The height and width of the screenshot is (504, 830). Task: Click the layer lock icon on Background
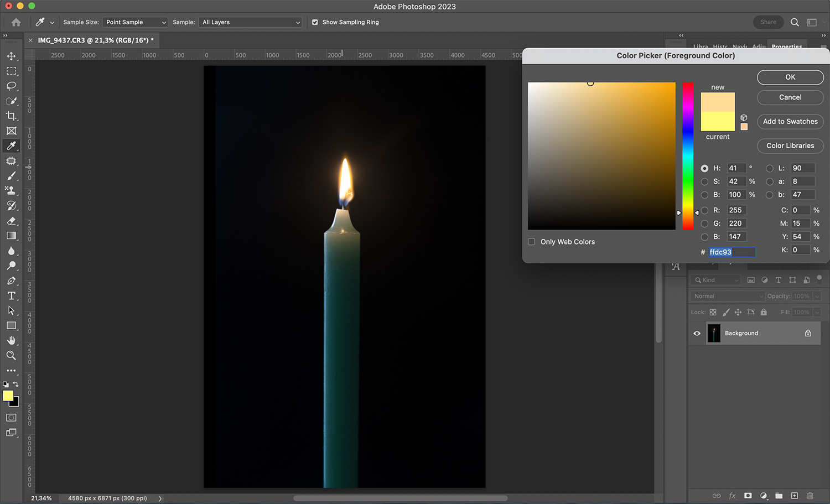pyautogui.click(x=808, y=333)
